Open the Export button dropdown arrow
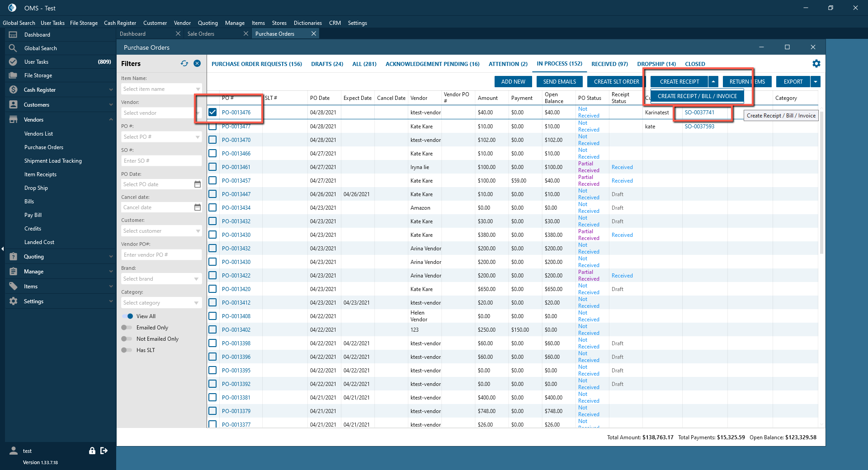The width and height of the screenshot is (868, 470). [816, 82]
